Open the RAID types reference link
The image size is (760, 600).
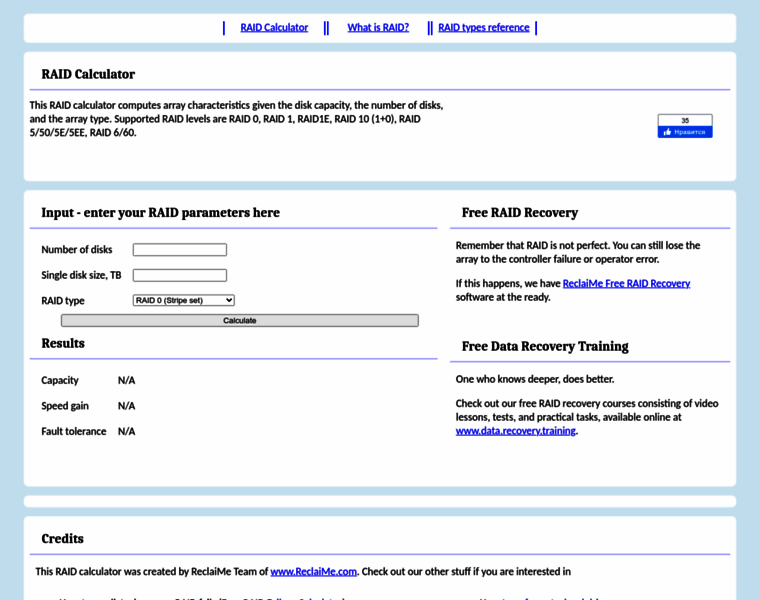click(484, 28)
